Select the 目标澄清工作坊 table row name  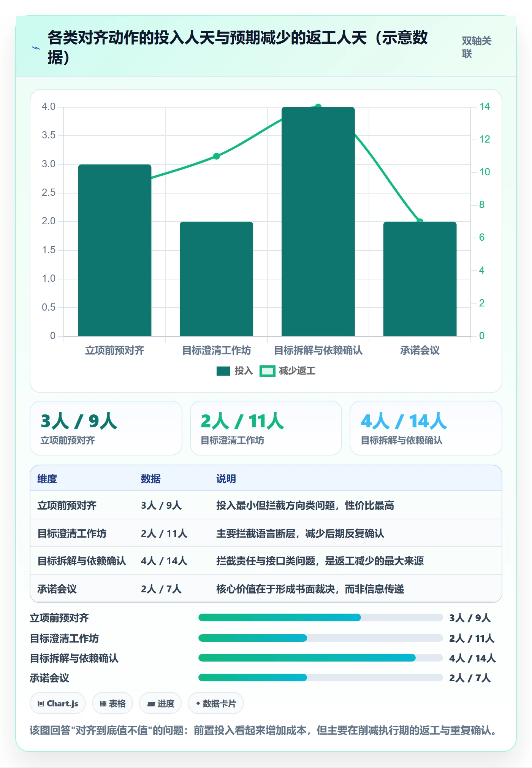click(x=72, y=533)
